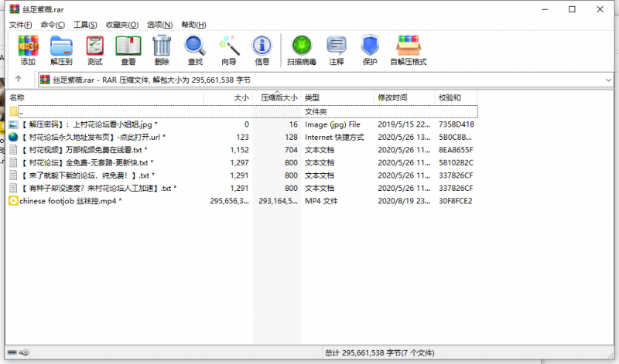The image size is (619, 364).
Task: Open the 查找 (Find) search tool
Action: point(195,49)
